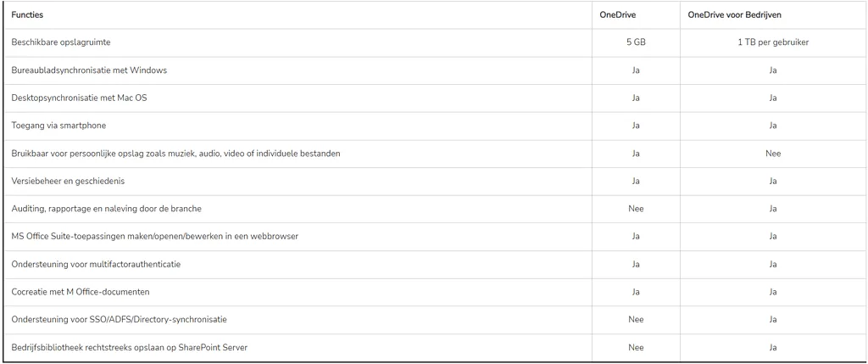The height and width of the screenshot is (364, 868).
Task: Click the "1 TB per gebruiker" cell
Action: coord(771,42)
